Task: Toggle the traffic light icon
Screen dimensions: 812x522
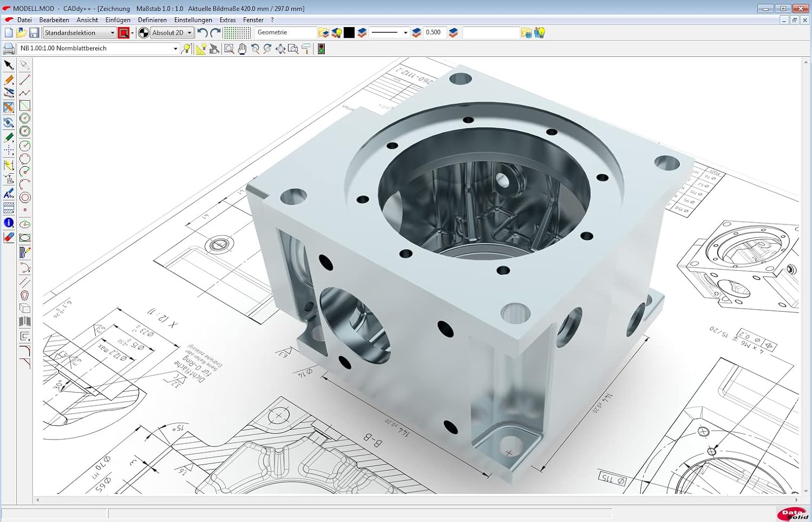Action: coord(321,49)
